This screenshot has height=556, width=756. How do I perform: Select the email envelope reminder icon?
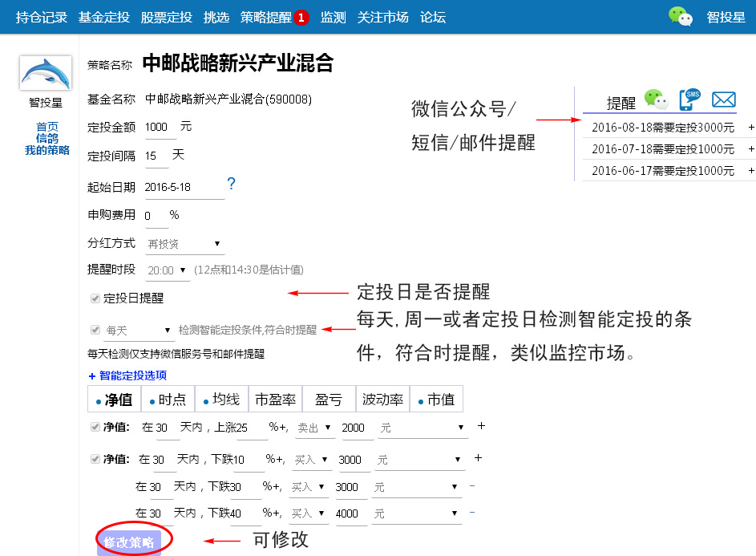pyautogui.click(x=724, y=100)
